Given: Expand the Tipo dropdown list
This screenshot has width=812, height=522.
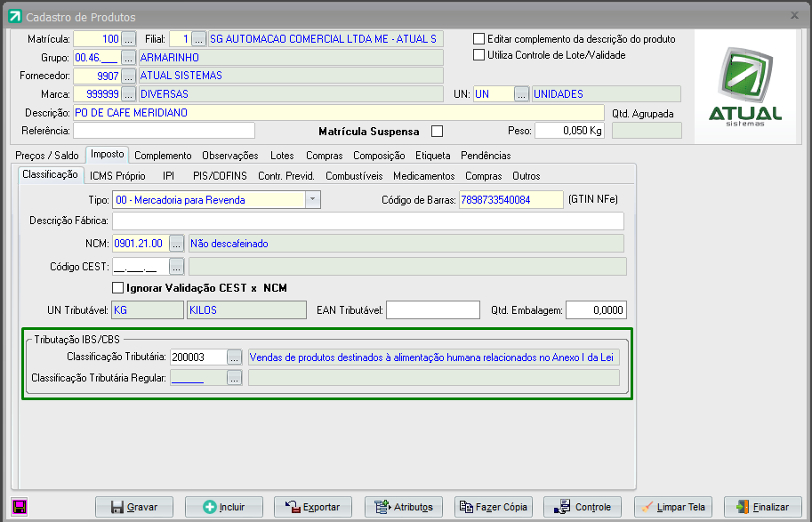Looking at the screenshot, I should 312,200.
